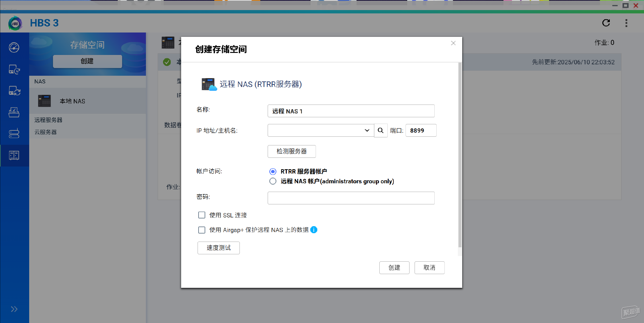Viewport: 644px width, 323px height.
Task: Open the Services sidebar icon
Action: (14, 134)
